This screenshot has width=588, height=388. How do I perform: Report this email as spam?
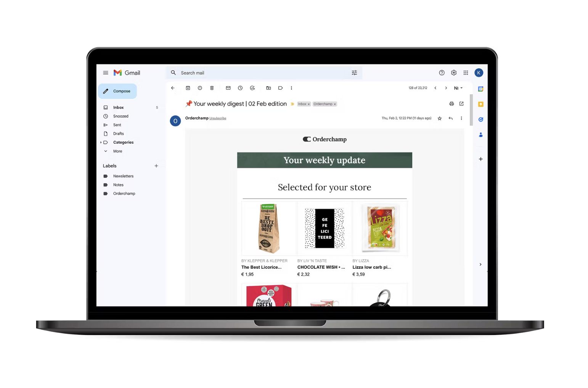[200, 88]
